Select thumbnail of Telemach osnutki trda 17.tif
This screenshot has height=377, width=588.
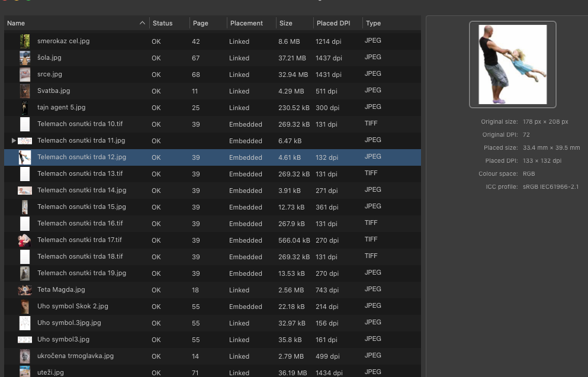tap(25, 240)
